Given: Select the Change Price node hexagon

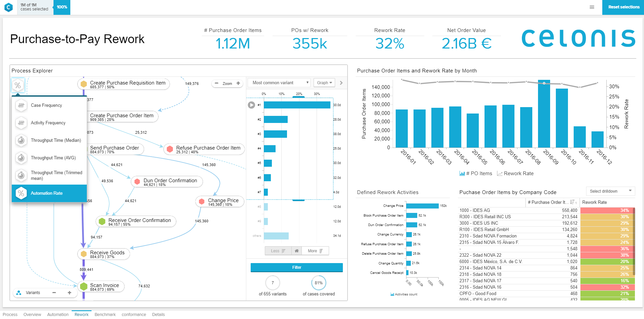Looking at the screenshot, I should pos(202,201).
